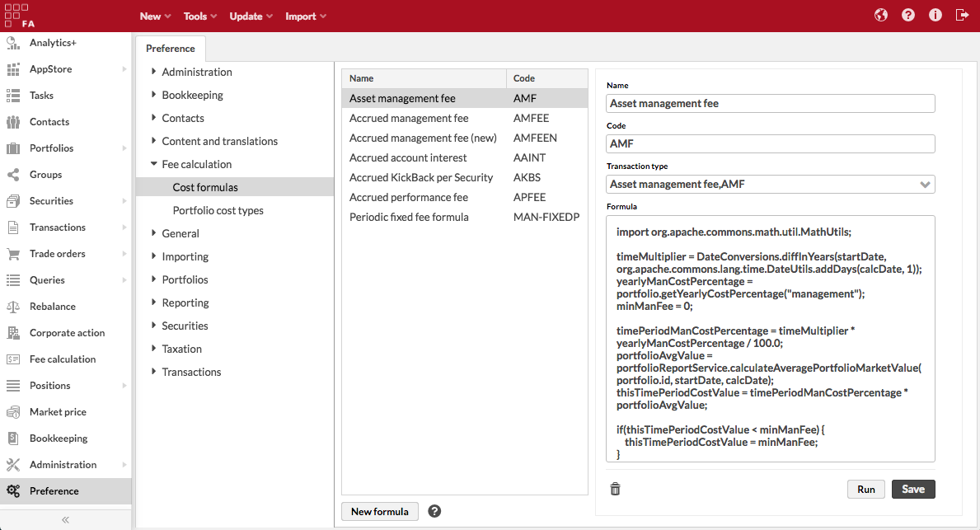Select Accrued account interest row
980x530 pixels.
464,157
